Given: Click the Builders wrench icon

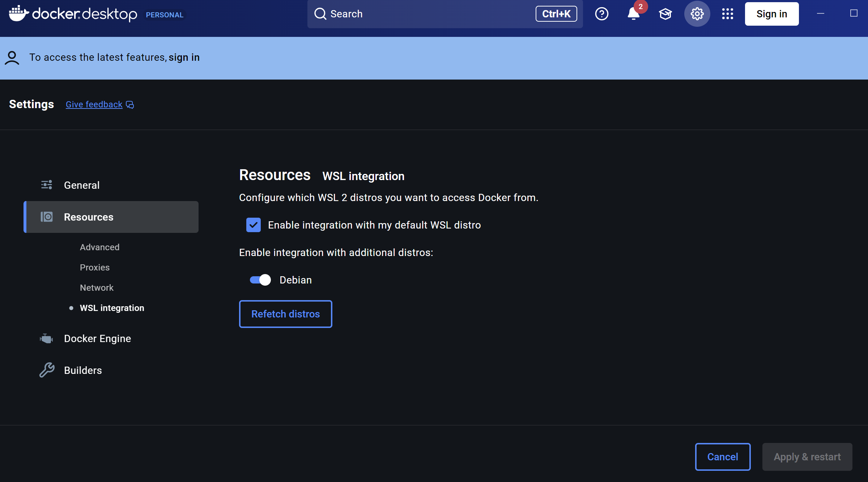Looking at the screenshot, I should [47, 370].
